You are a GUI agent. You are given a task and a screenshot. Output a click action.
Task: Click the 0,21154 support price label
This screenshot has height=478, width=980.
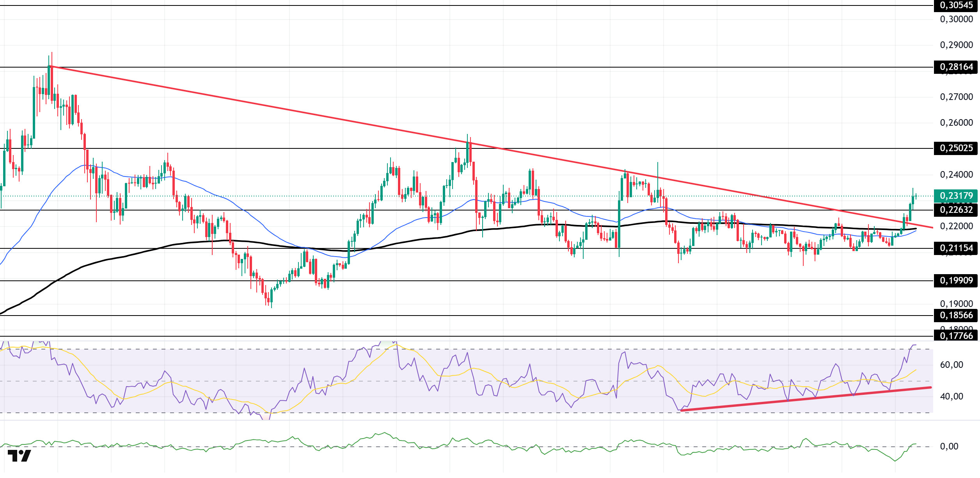click(x=957, y=248)
